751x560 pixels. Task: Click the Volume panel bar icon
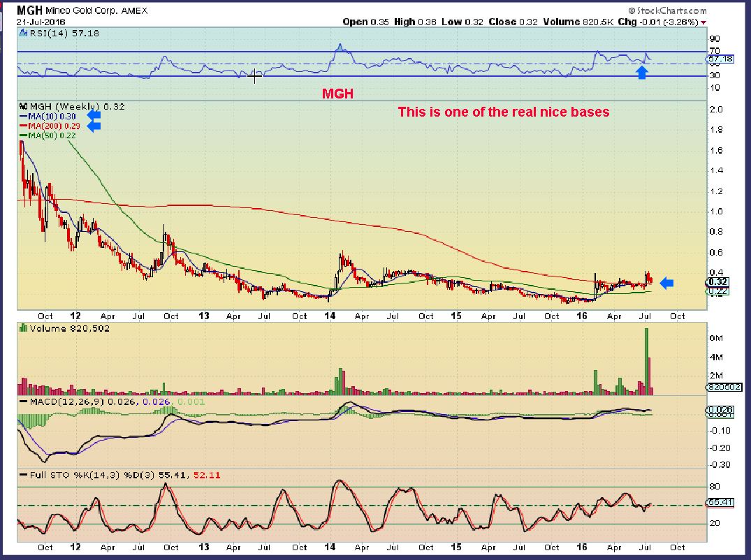[23, 328]
